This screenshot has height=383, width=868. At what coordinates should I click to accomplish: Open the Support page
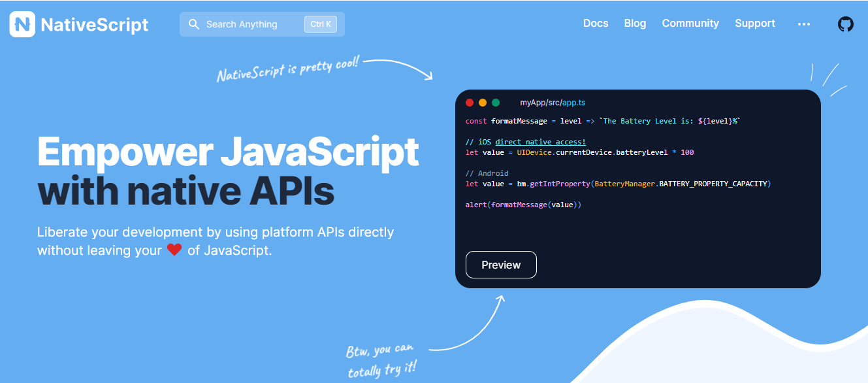[x=755, y=24]
